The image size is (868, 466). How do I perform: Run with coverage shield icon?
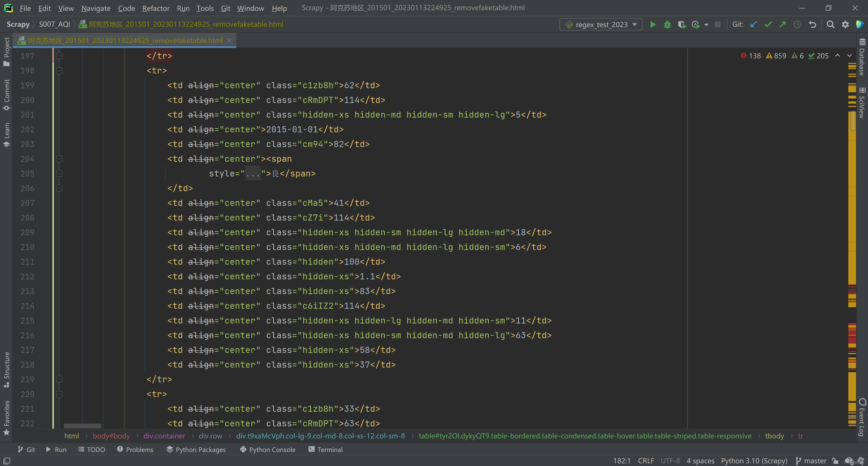coord(681,24)
